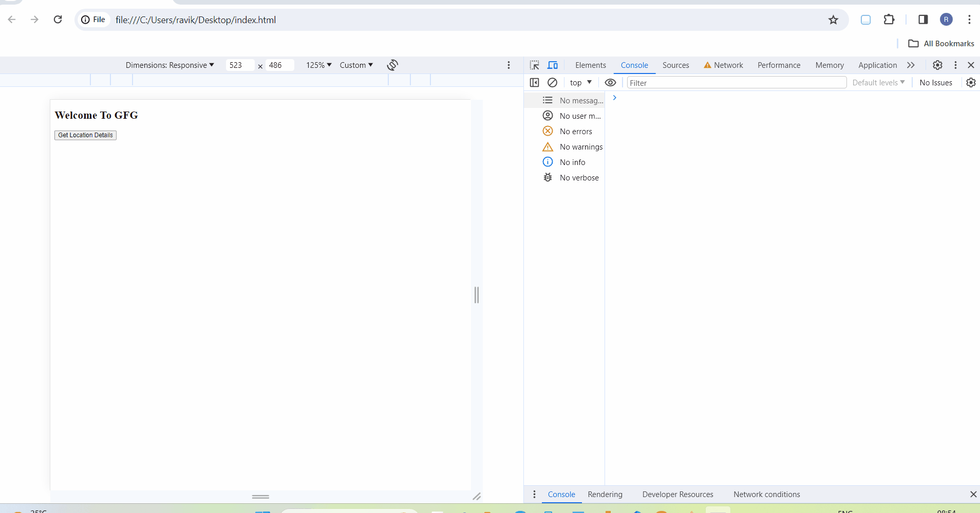
Task: Open the R profile menu
Action: pos(946,20)
